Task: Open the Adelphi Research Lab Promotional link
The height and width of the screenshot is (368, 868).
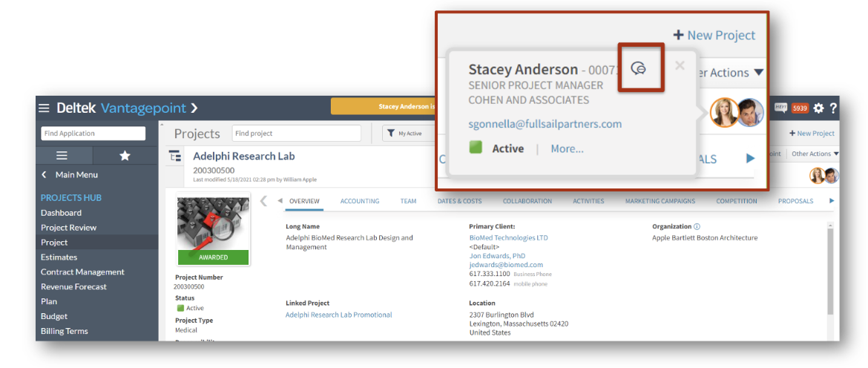Action: (x=339, y=315)
